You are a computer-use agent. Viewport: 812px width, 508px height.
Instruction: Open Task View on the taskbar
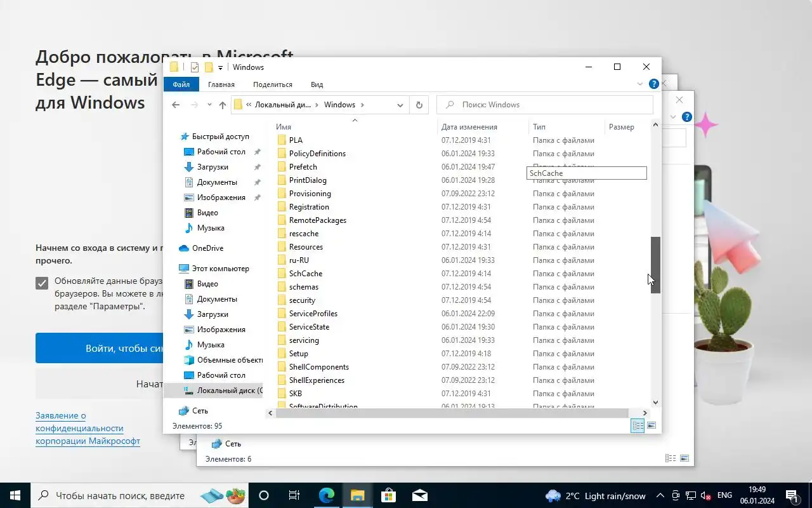[294, 495]
